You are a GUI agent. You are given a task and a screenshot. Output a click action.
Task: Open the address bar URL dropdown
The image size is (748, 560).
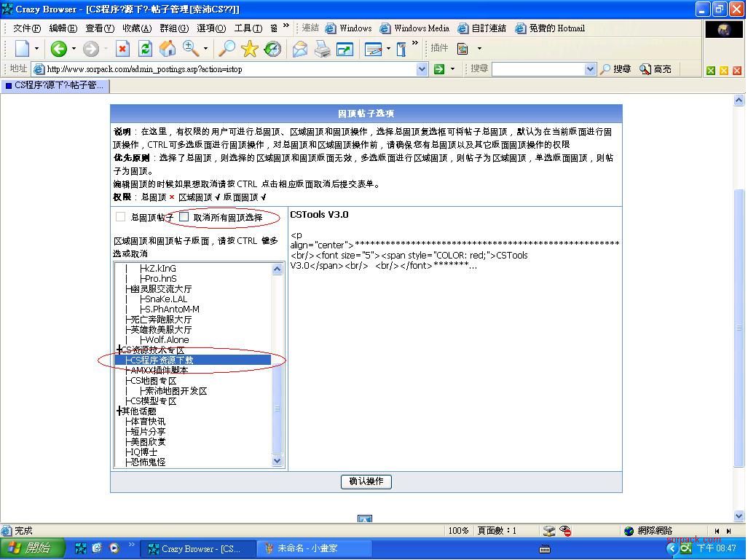tap(422, 69)
